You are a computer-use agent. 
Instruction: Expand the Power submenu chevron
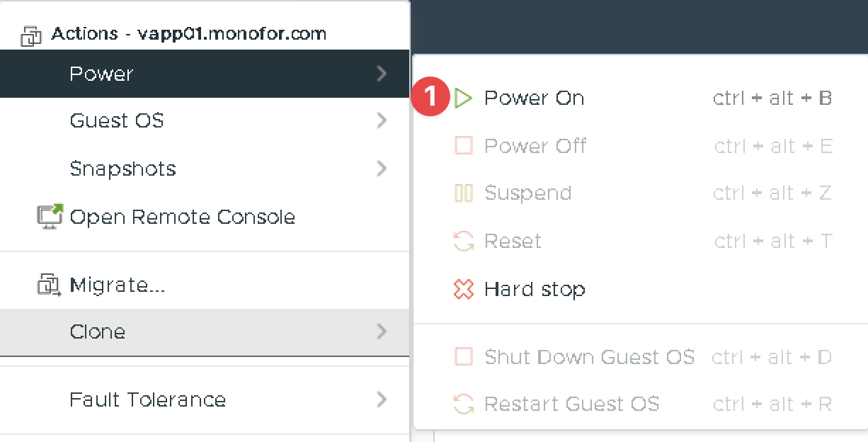pos(382,74)
